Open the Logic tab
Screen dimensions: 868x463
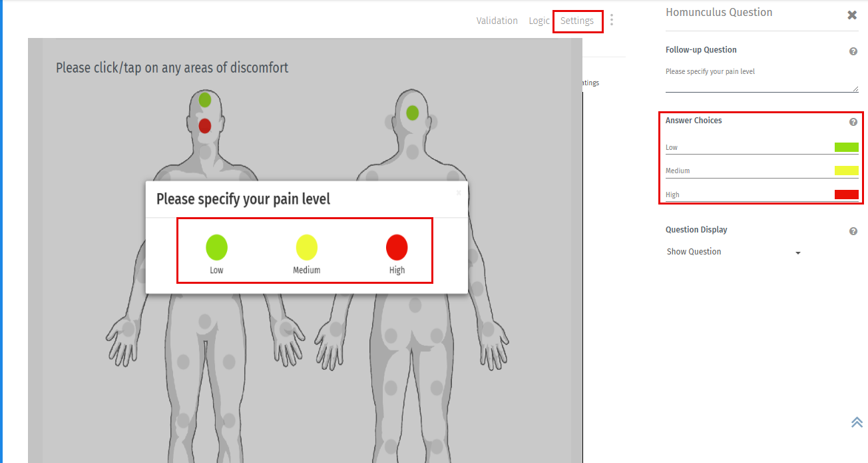(x=539, y=21)
